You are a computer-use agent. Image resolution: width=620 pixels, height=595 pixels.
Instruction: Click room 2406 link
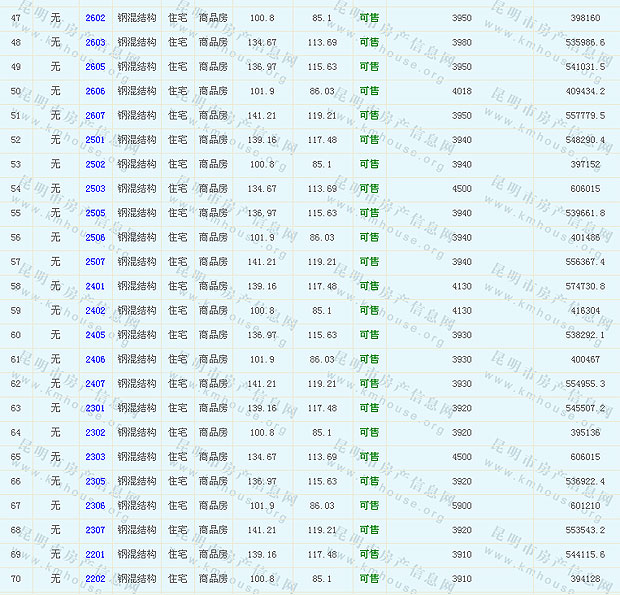pyautogui.click(x=95, y=359)
